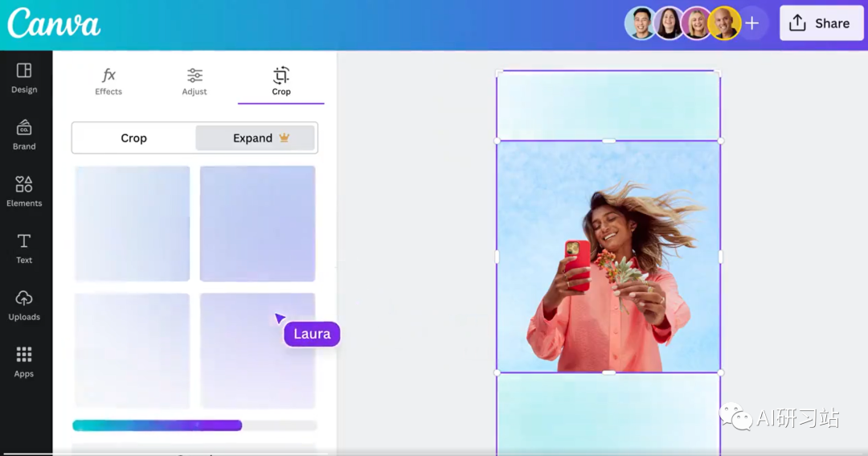Open the Elements sidebar panel
The image size is (868, 456).
click(x=24, y=191)
